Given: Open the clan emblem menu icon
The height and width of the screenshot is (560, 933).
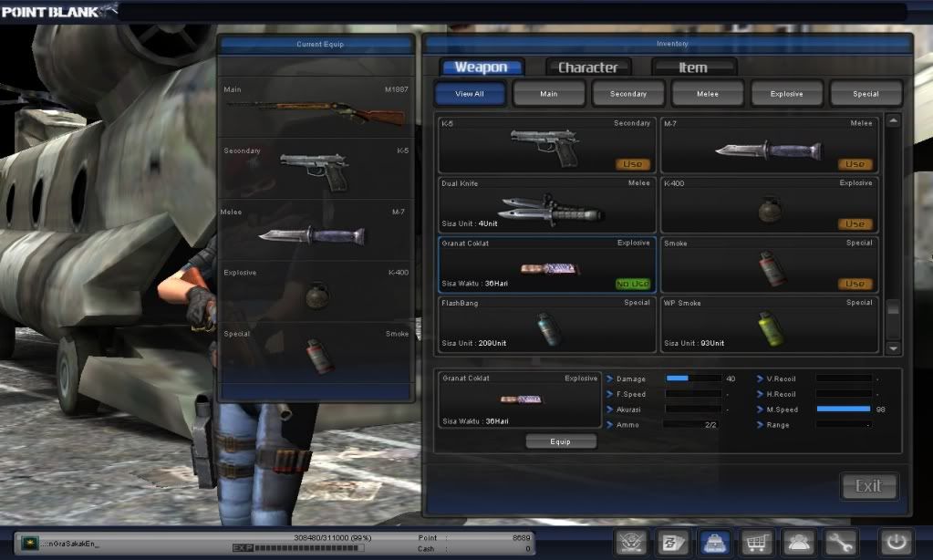Looking at the screenshot, I should [631, 542].
